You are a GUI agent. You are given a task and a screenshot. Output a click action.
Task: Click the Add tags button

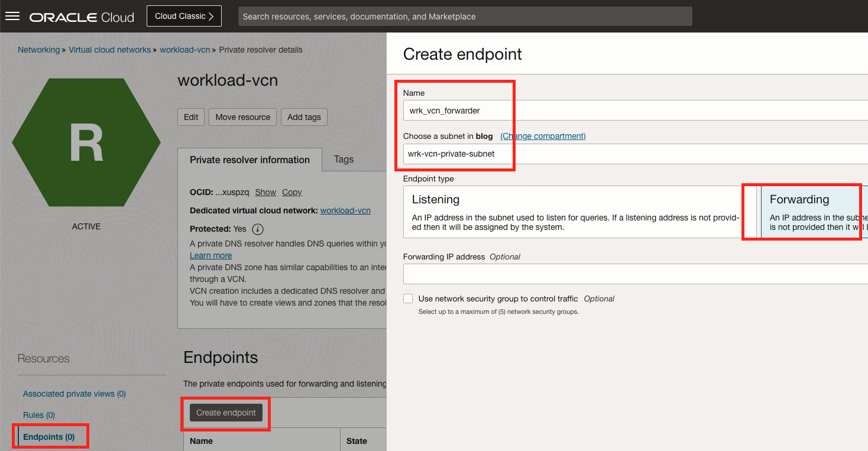(x=304, y=117)
